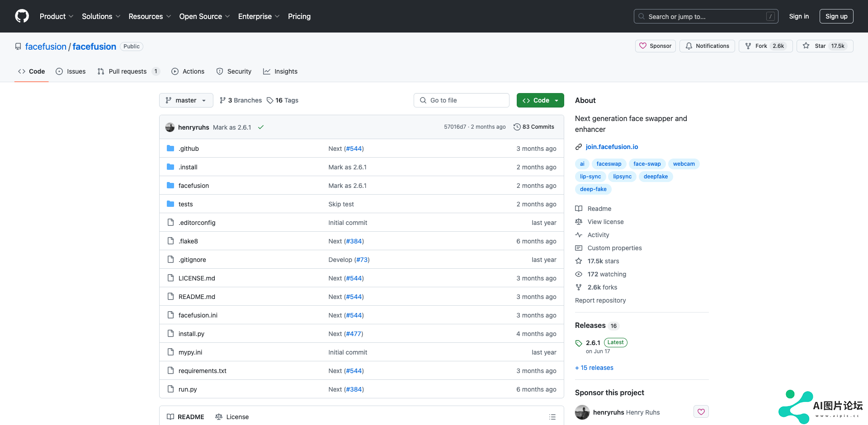The width and height of the screenshot is (868, 425).
Task: Click the Sign in link
Action: [x=799, y=16]
